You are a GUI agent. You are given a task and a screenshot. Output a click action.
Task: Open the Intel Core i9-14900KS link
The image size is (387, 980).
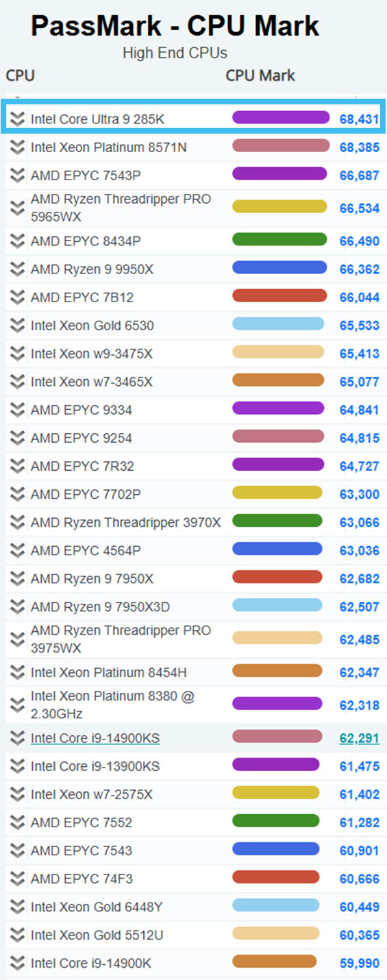pos(95,738)
